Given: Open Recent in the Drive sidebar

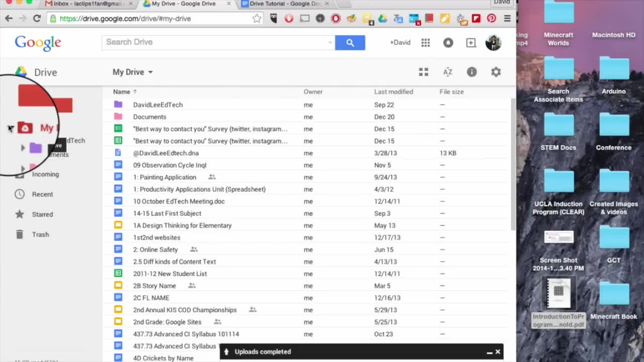Looking at the screenshot, I should (x=42, y=194).
